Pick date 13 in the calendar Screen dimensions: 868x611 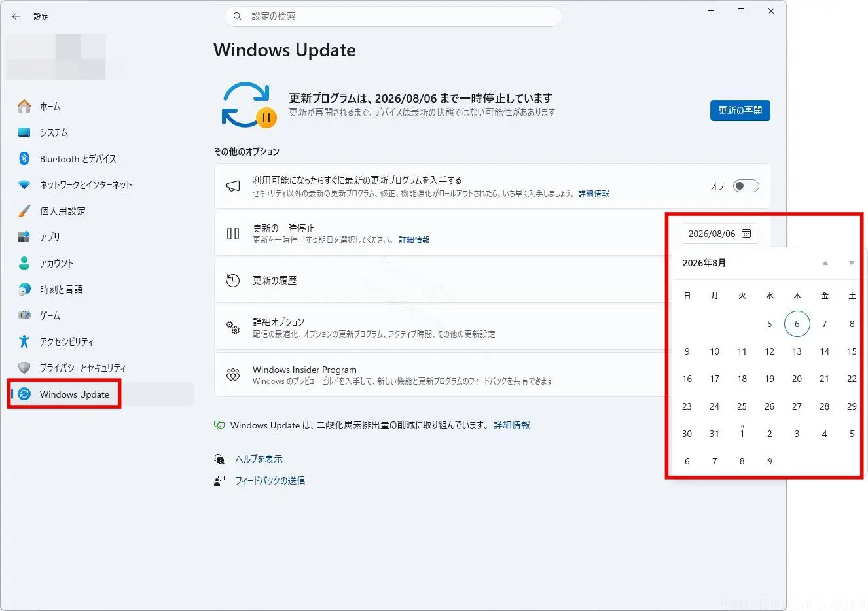point(797,351)
